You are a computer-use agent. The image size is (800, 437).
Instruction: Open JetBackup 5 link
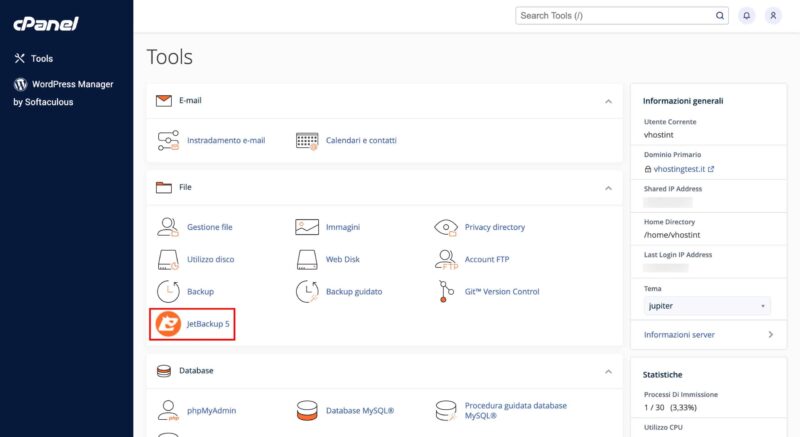click(x=208, y=324)
